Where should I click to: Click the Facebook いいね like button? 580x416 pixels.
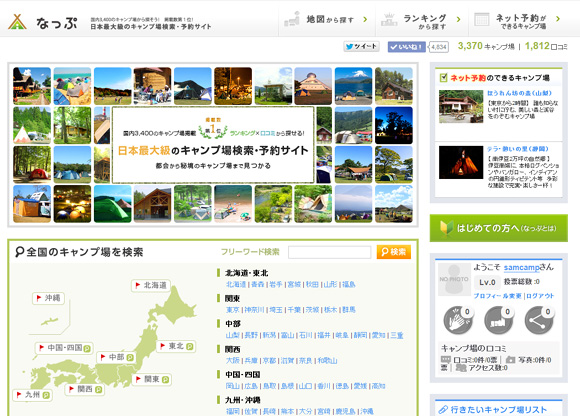point(407,47)
